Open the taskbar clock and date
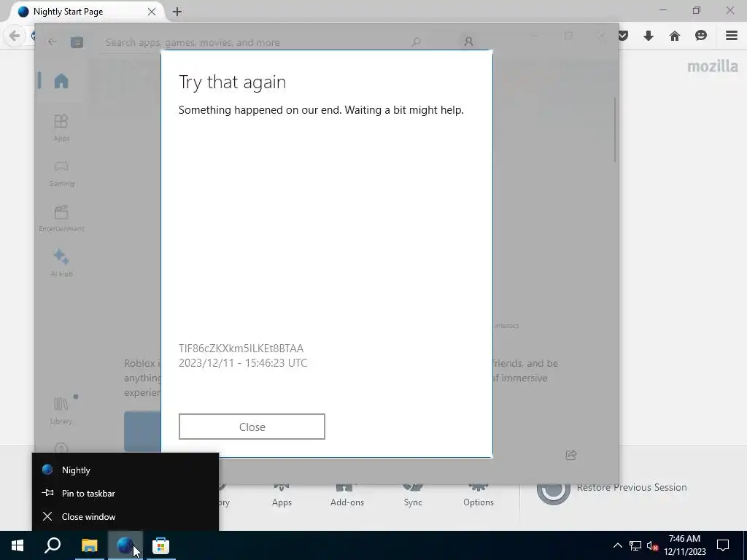Screen dimensions: 747x560 coord(684,545)
